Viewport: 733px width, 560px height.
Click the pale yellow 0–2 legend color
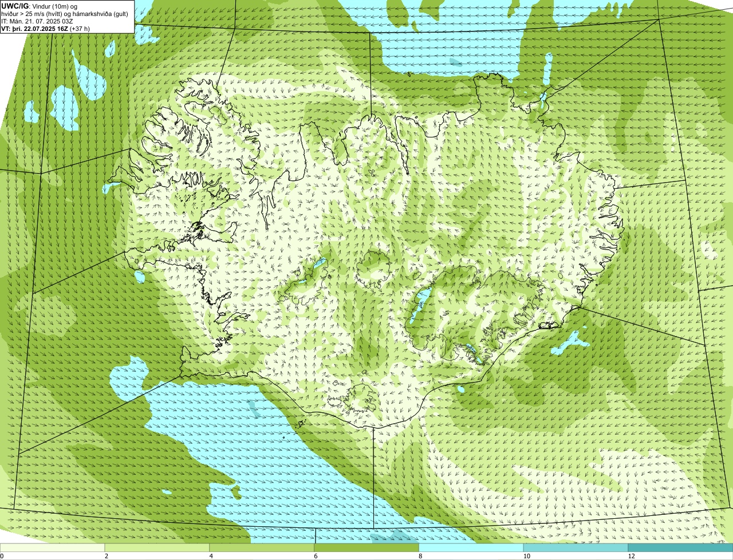click(53, 547)
